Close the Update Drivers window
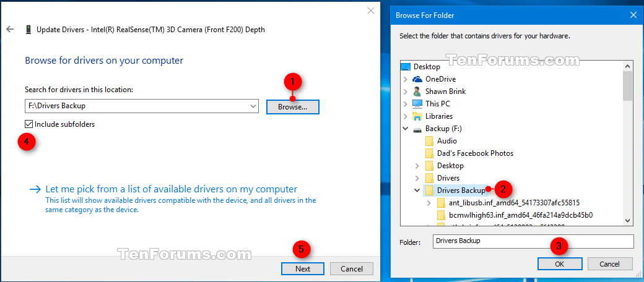This screenshot has height=282, width=644. [x=370, y=11]
